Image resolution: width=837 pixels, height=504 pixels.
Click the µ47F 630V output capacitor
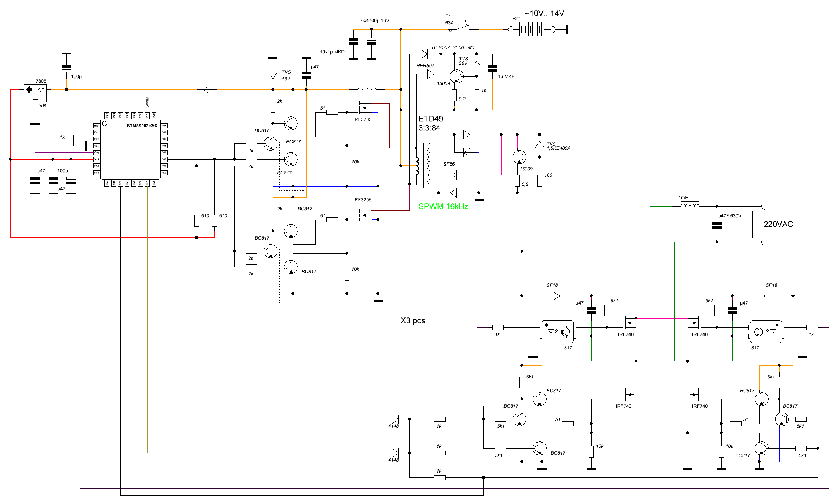pyautogui.click(x=717, y=226)
